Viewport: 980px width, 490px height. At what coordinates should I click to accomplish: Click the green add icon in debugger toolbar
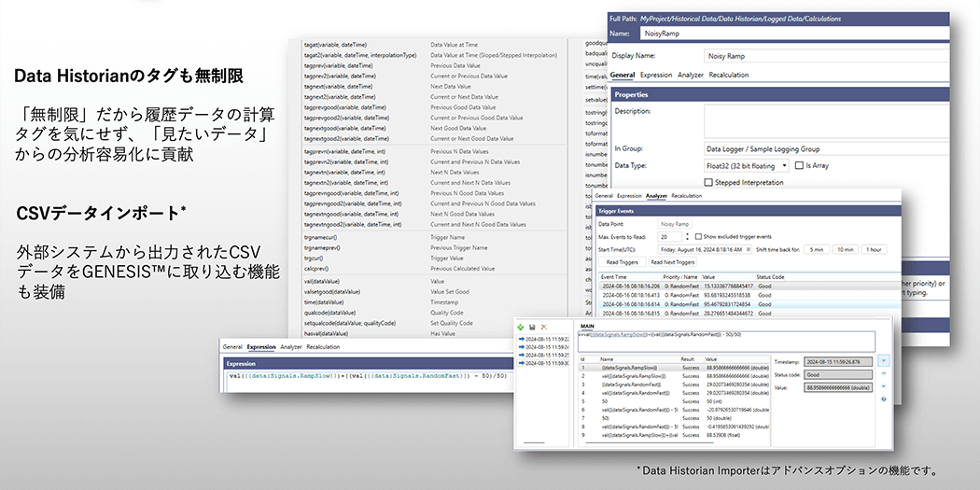(x=519, y=327)
